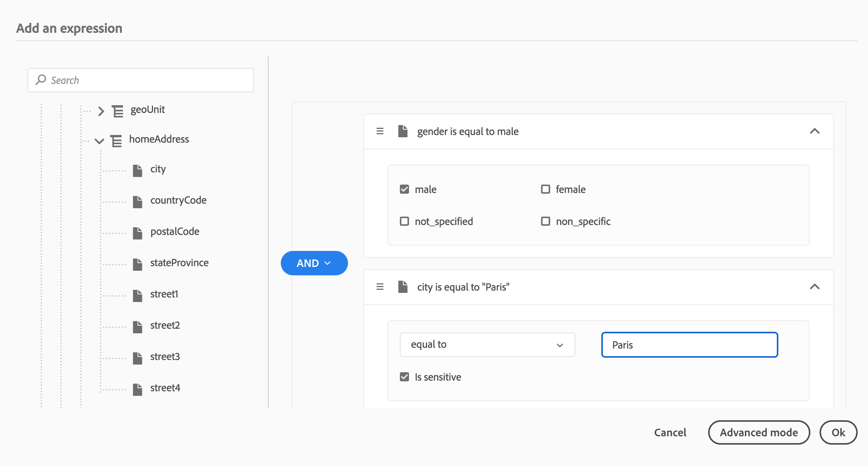This screenshot has height=466, width=868.
Task: Open the AND operator dropdown
Action: [x=314, y=263]
